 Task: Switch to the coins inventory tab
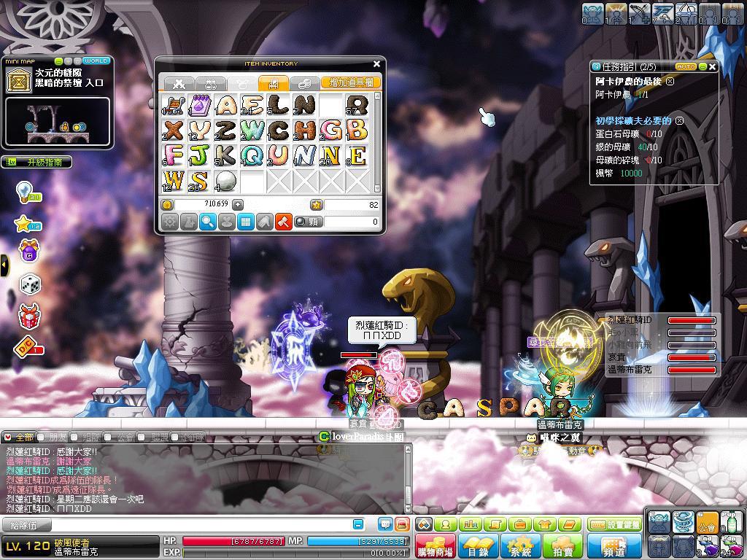pyautogui.click(x=304, y=83)
